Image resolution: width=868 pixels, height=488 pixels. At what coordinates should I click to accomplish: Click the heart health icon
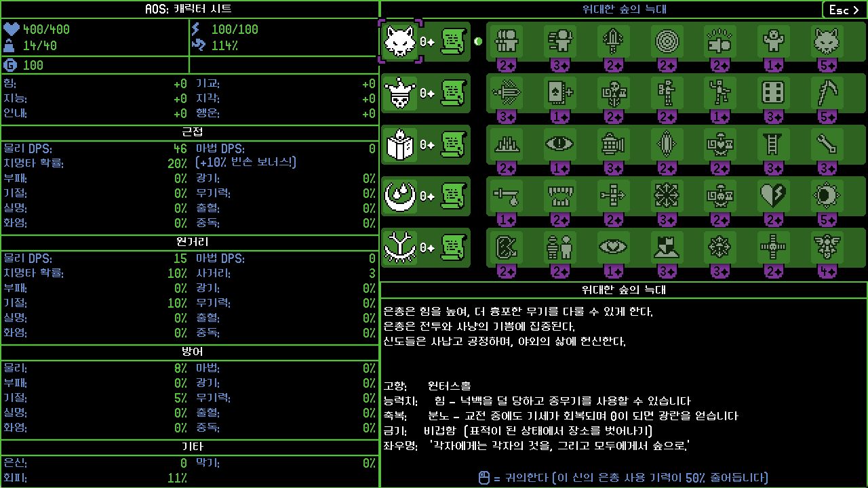pos(12,29)
